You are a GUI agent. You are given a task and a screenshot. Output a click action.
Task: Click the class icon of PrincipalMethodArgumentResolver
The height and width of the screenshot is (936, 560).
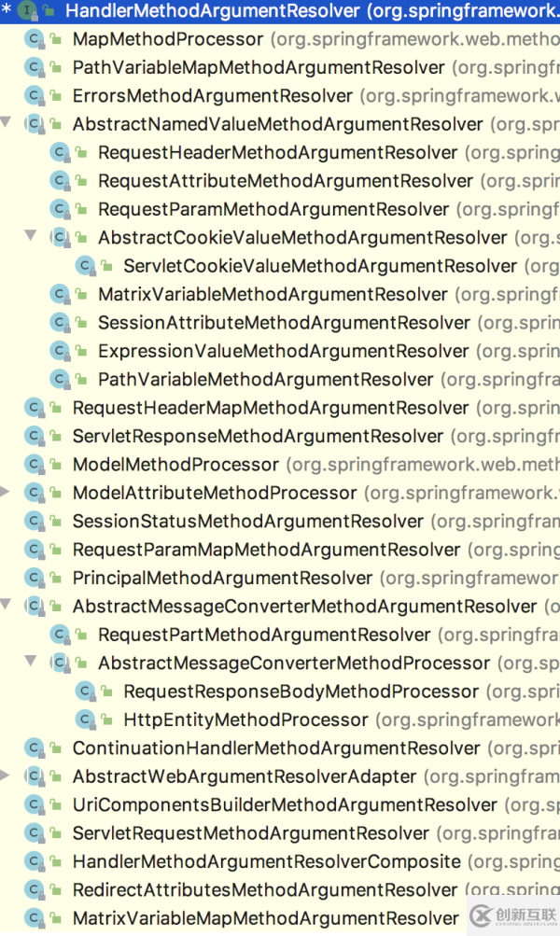pos(35,578)
